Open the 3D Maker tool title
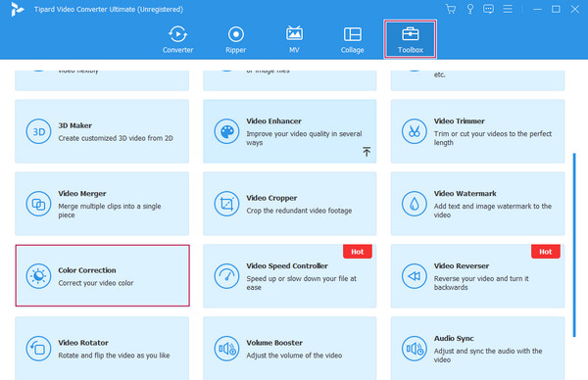This screenshot has width=588, height=380. (75, 125)
